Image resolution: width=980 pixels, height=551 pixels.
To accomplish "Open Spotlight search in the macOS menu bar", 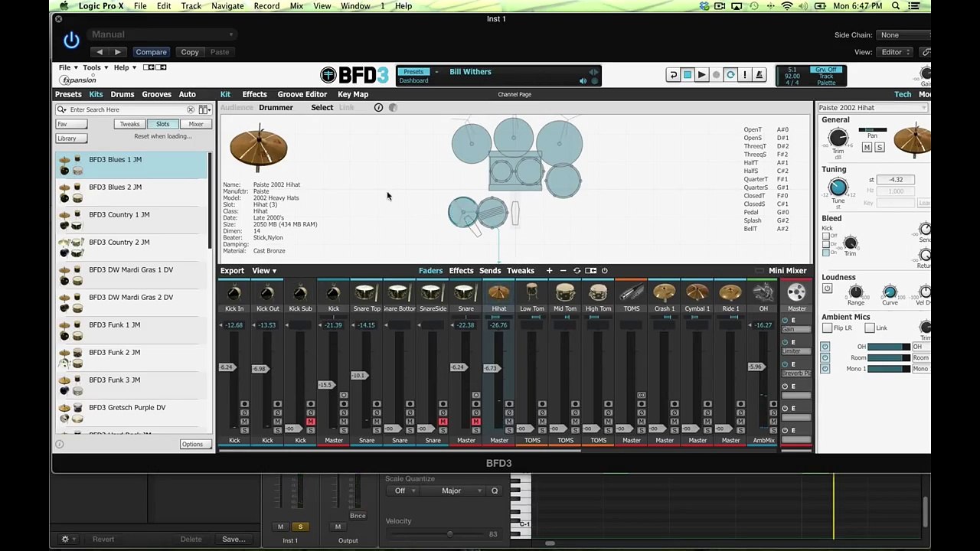I will click(x=896, y=6).
